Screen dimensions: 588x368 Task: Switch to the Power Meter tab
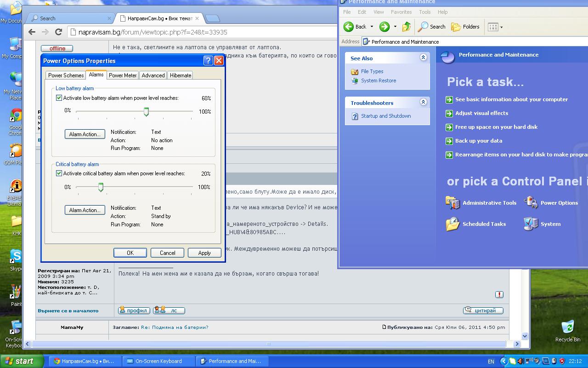click(123, 75)
